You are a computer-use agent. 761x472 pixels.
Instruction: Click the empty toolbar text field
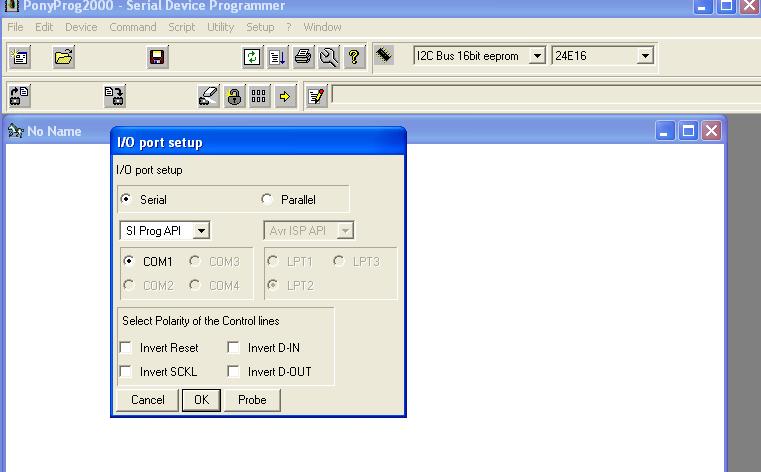tap(546, 94)
